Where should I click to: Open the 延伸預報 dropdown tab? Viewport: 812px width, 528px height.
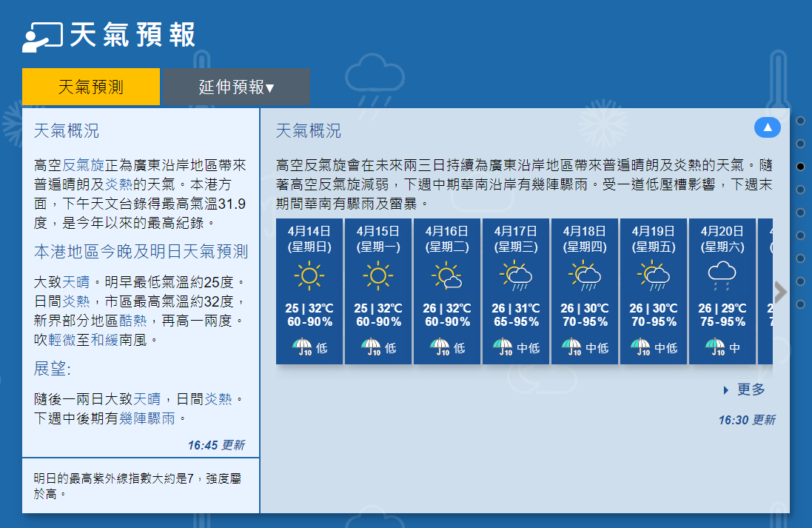(236, 87)
